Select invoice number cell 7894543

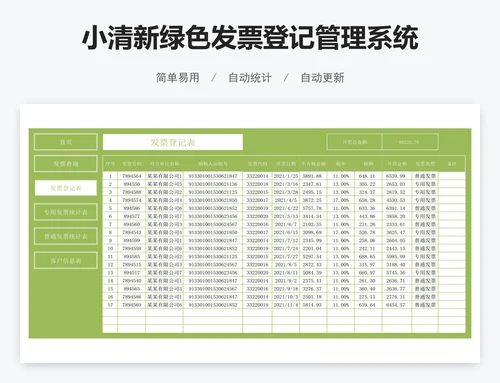132,232
